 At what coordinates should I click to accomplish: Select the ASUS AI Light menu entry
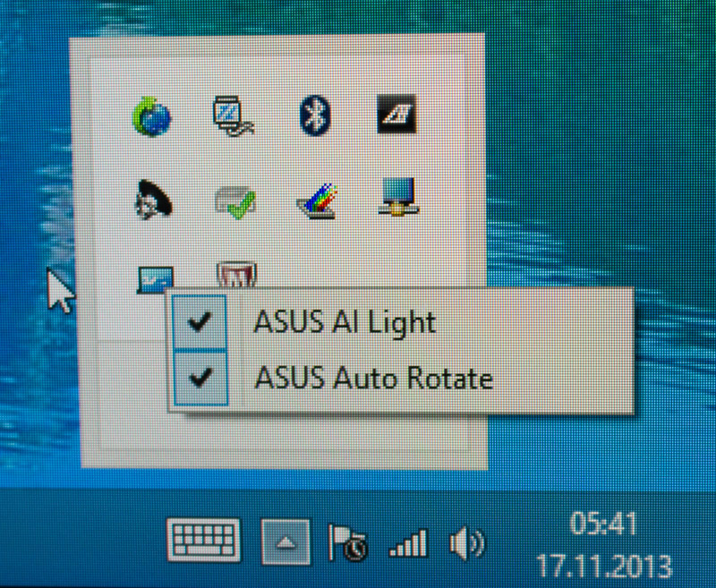[x=401, y=322]
